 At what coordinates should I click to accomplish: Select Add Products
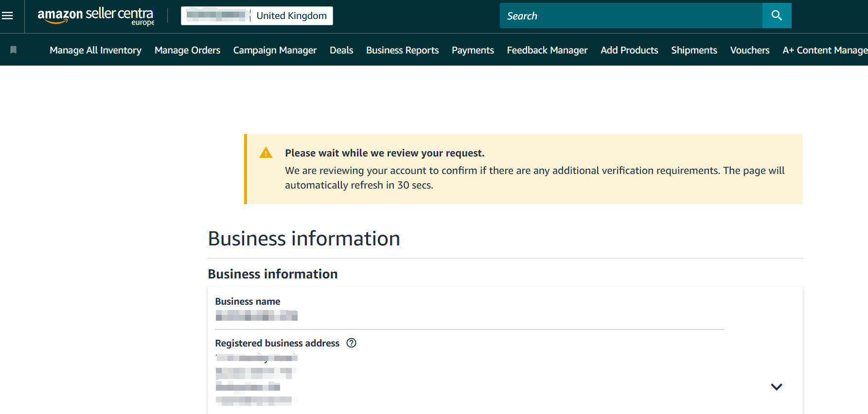629,50
